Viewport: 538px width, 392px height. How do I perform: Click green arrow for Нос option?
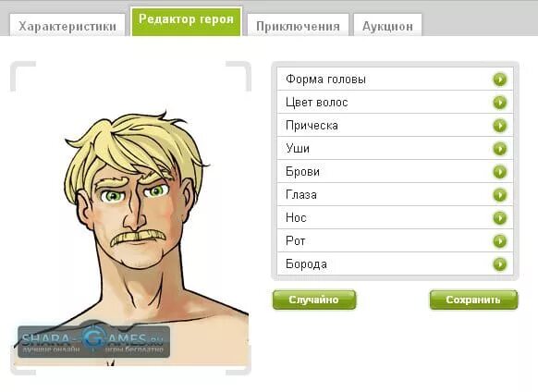pyautogui.click(x=499, y=217)
